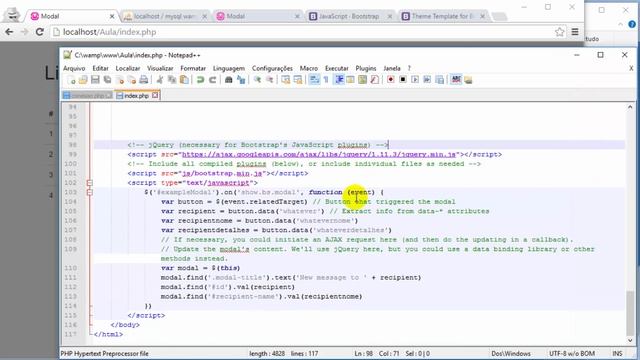The image size is (640, 360).
Task: Click the googleapis jquery.min.js URL link
Action: [x=319, y=155]
